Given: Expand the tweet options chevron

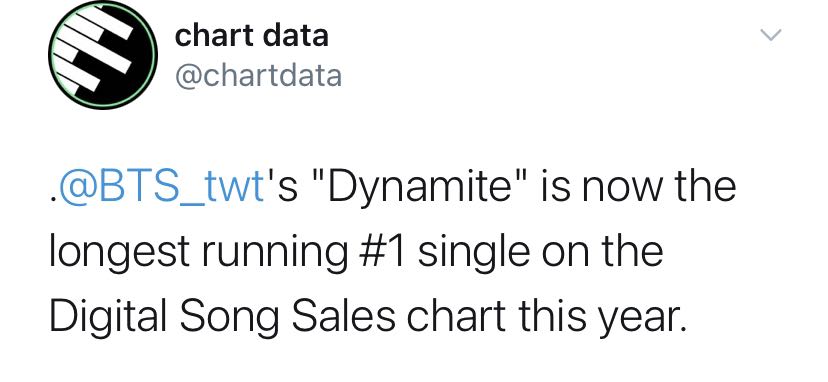Looking at the screenshot, I should 770,35.
